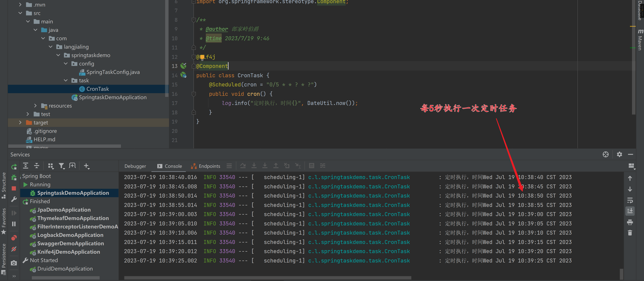Viewport: 644px width, 281px height.
Task: Fold the Javadoc comment at line 8
Action: coord(193,20)
